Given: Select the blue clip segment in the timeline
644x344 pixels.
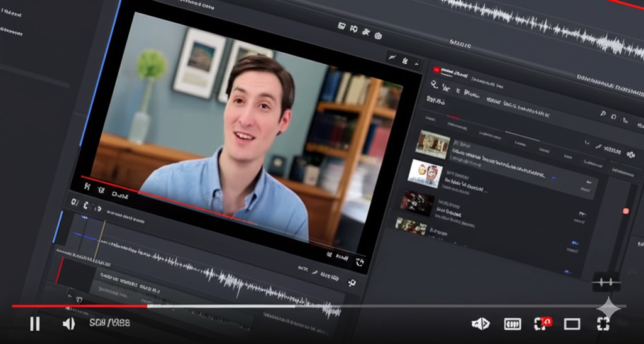Looking at the screenshot, I should tap(86, 237).
